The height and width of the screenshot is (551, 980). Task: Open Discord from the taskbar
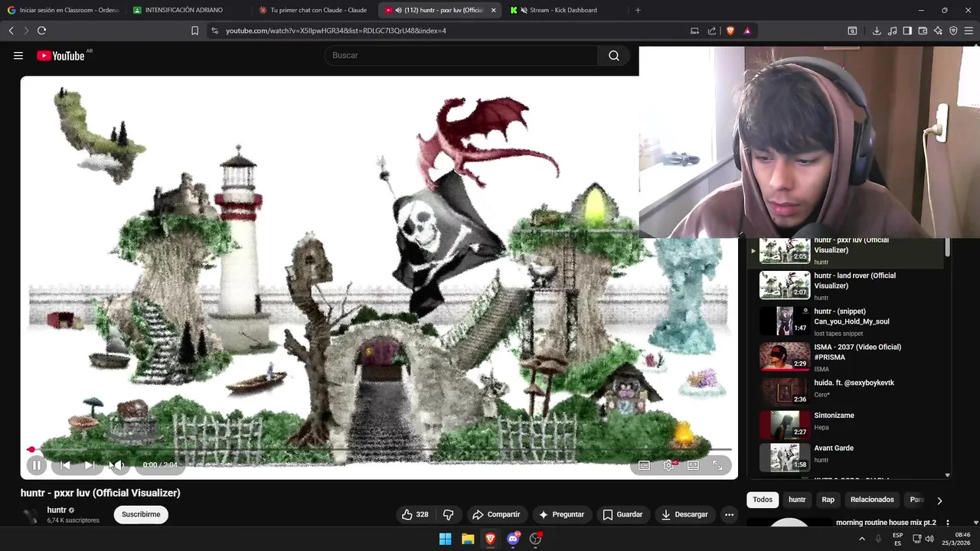pos(513,539)
